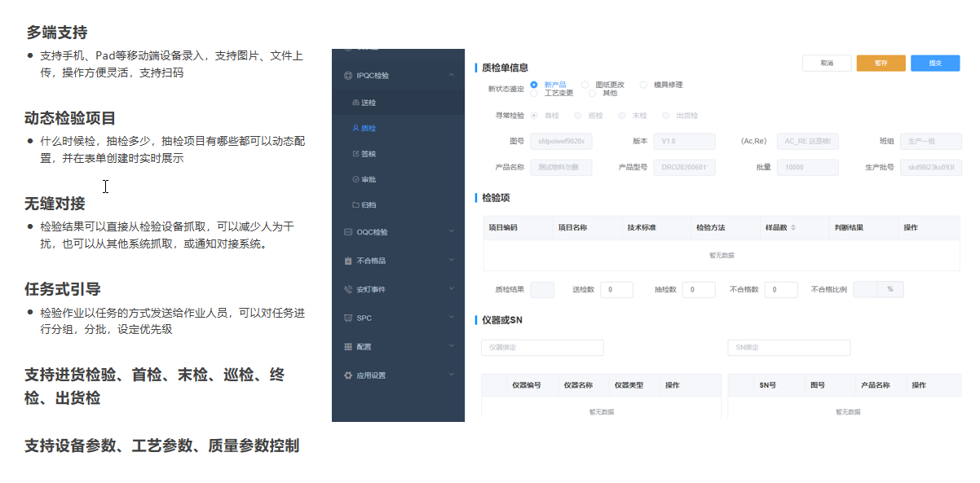Open the 送检 submenu item
The height and width of the screenshot is (483, 980).
(x=398, y=103)
